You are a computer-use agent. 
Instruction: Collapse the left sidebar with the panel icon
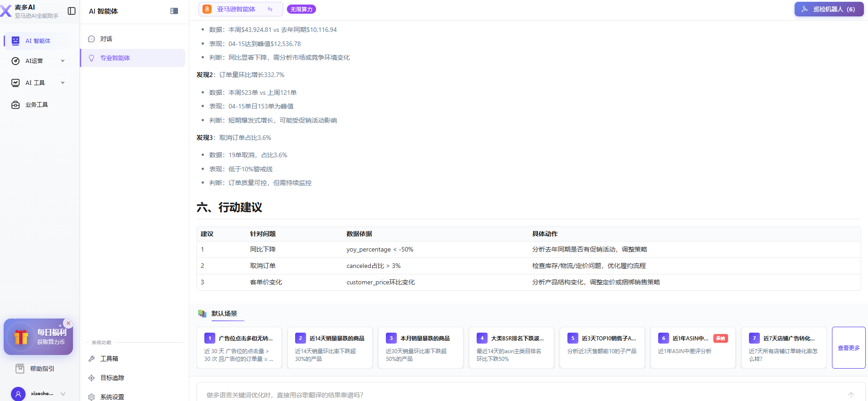click(72, 11)
